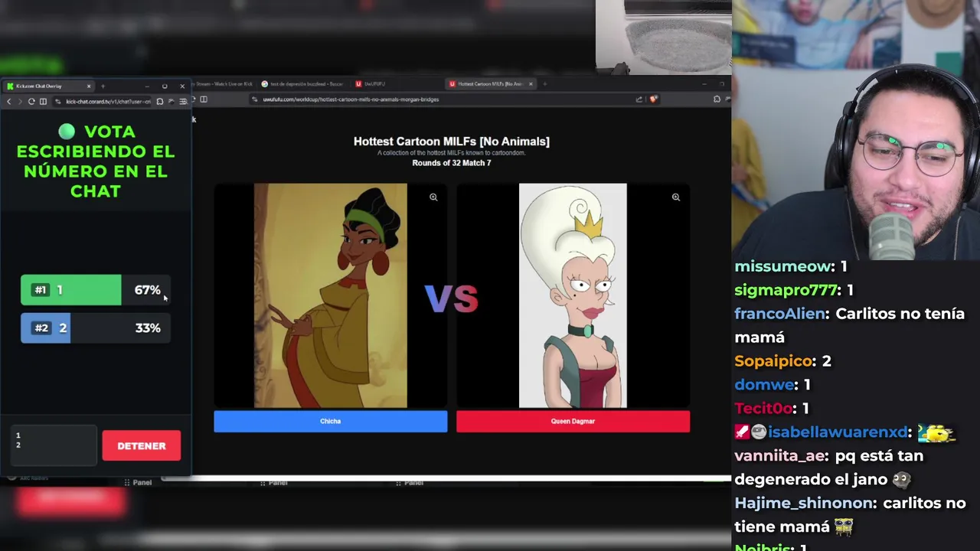The height and width of the screenshot is (551, 980).
Task: Click Sopaipico's username in chat
Action: coord(774,361)
